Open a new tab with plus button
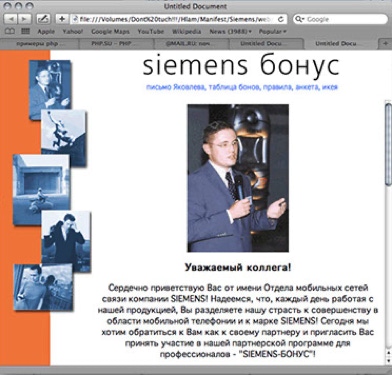392x375 pixels. coord(385,43)
